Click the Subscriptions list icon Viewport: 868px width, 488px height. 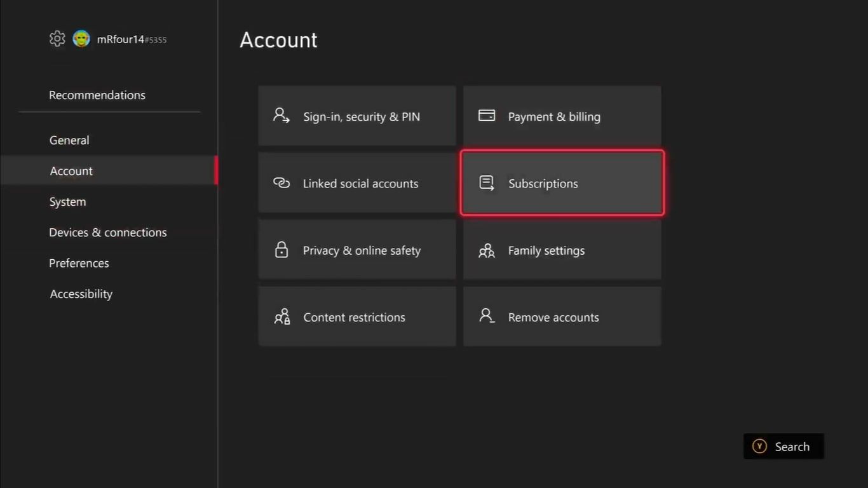[x=487, y=183]
